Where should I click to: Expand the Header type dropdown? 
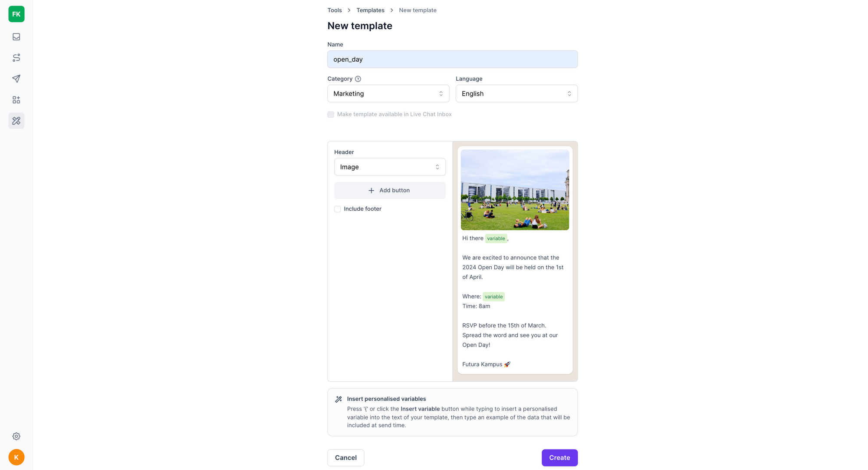pos(390,167)
